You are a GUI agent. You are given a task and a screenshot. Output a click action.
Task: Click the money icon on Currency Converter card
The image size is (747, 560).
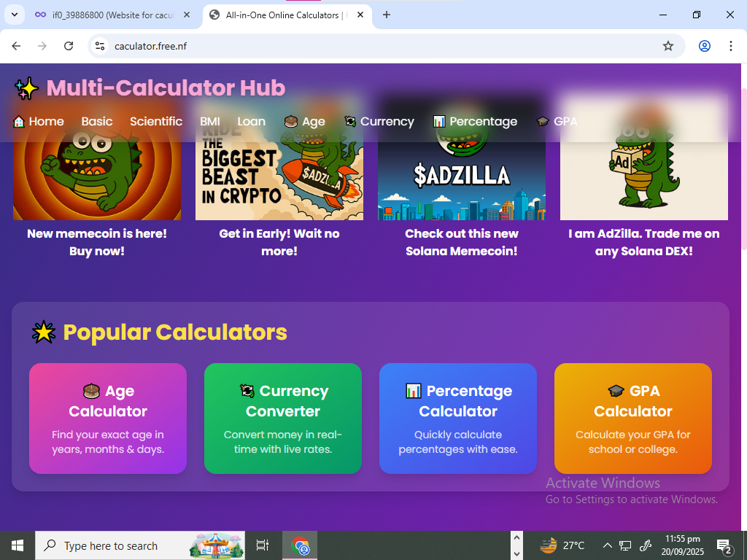point(247,391)
